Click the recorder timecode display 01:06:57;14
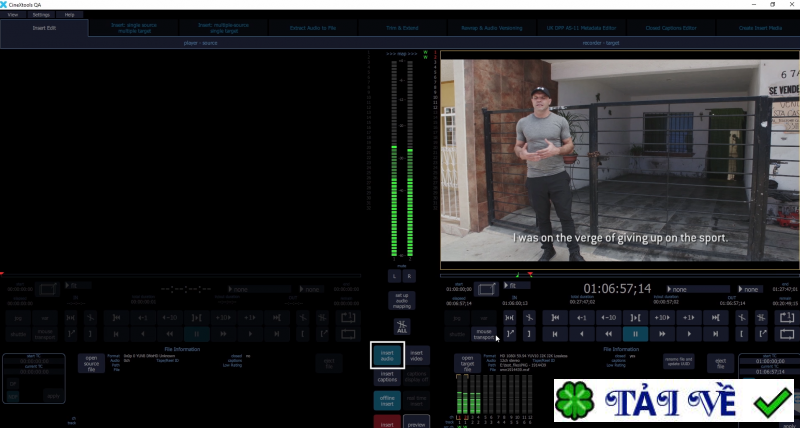The width and height of the screenshot is (800, 428). pos(617,289)
